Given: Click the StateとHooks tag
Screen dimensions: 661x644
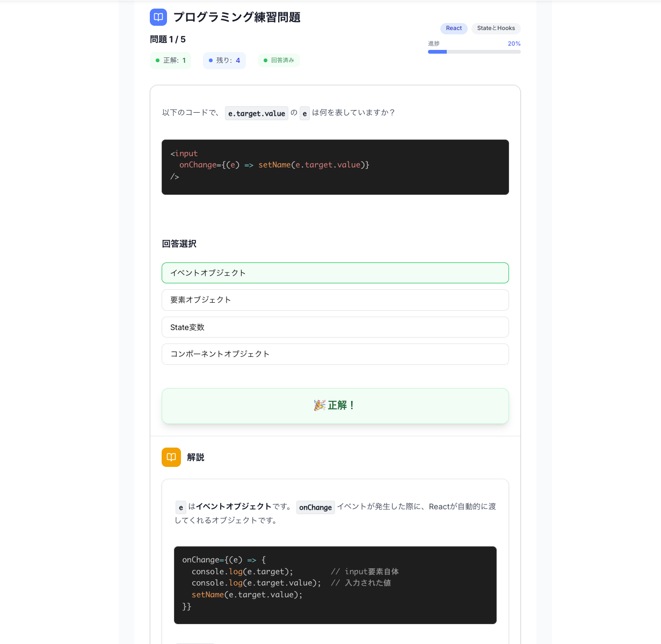Looking at the screenshot, I should 496,28.
